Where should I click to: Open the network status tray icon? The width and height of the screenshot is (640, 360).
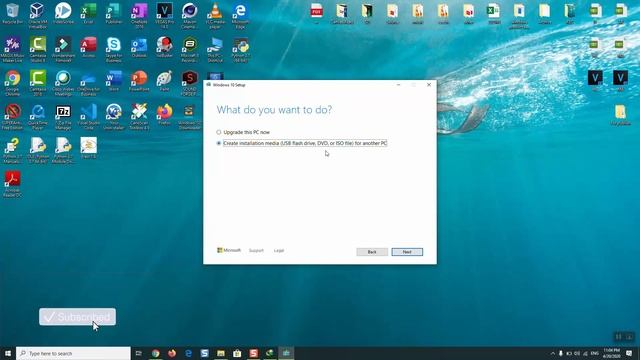(585, 353)
